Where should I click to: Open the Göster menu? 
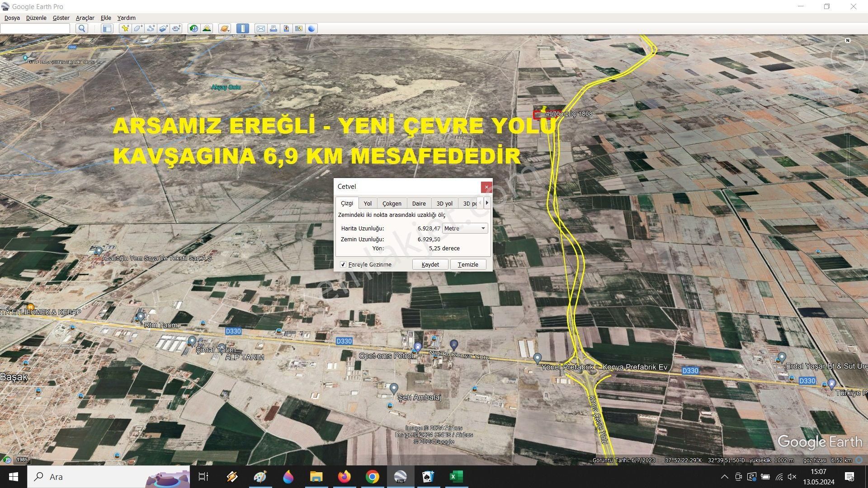(x=61, y=18)
